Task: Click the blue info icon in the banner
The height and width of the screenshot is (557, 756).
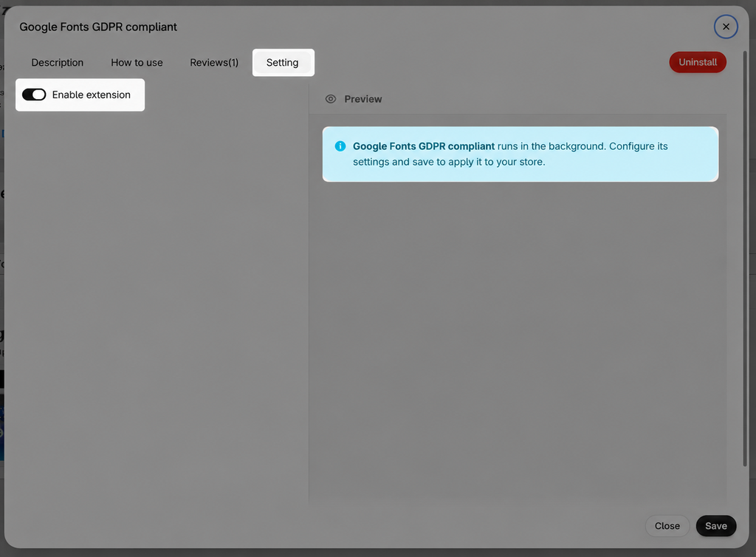Action: click(x=340, y=146)
